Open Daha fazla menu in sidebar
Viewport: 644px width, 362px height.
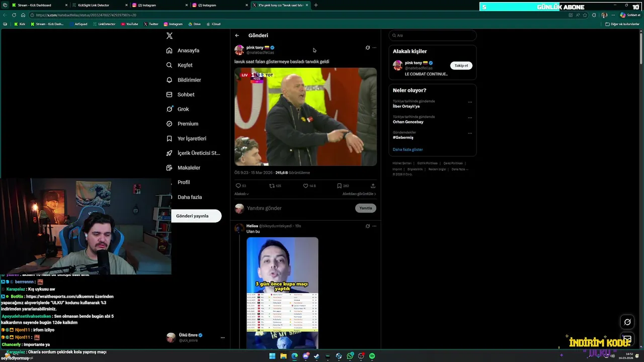pos(185,197)
